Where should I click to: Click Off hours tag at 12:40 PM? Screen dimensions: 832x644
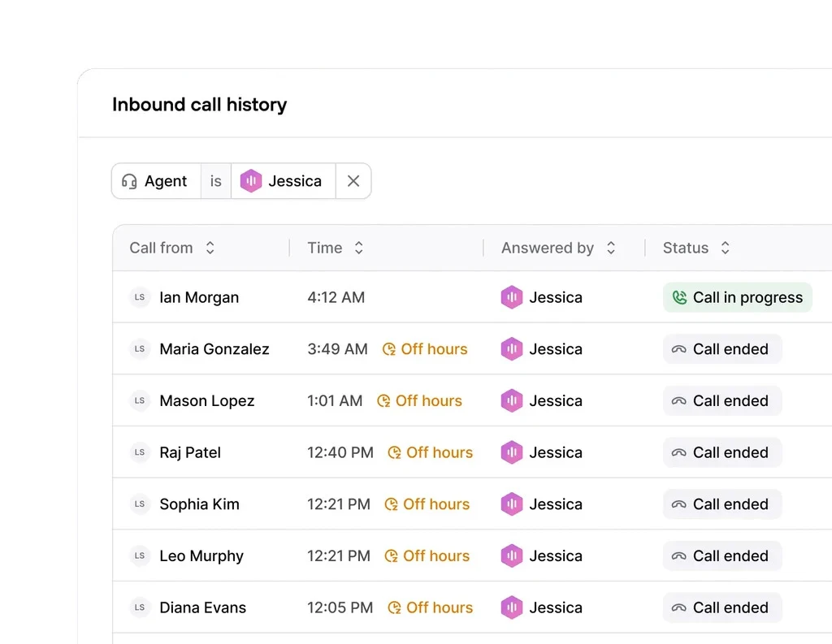[431, 452]
